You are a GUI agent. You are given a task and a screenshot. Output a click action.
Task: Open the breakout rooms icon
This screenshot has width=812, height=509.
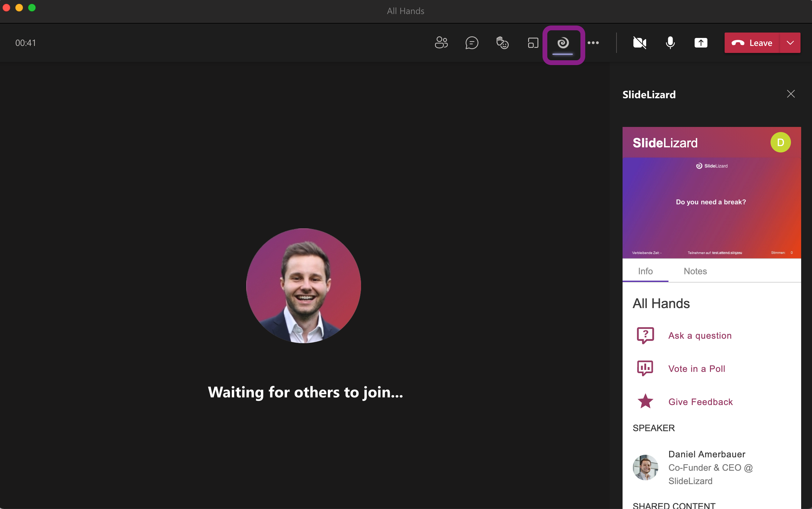pyautogui.click(x=533, y=43)
